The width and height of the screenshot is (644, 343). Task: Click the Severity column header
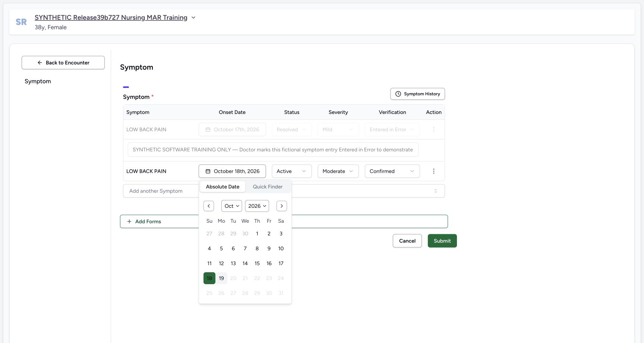[x=338, y=112]
